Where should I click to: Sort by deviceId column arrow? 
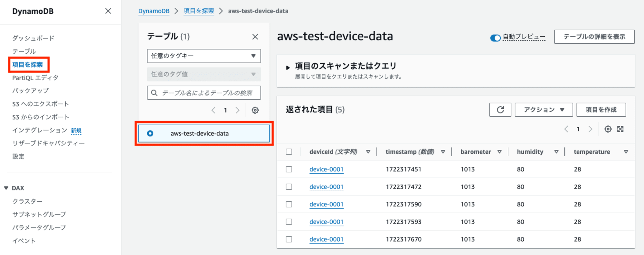coord(368,152)
